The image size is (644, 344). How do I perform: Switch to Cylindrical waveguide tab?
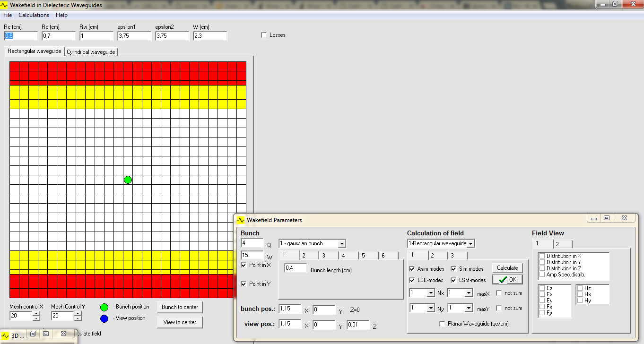91,52
